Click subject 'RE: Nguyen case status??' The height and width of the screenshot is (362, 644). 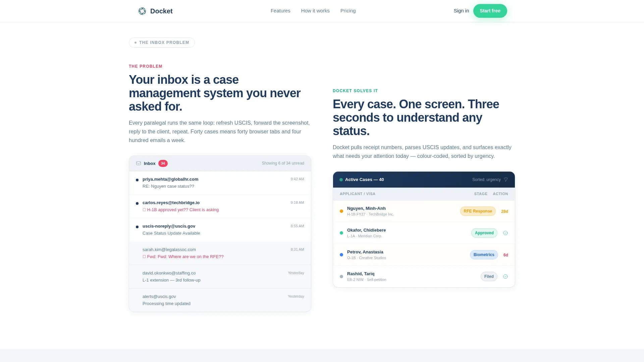click(168, 186)
